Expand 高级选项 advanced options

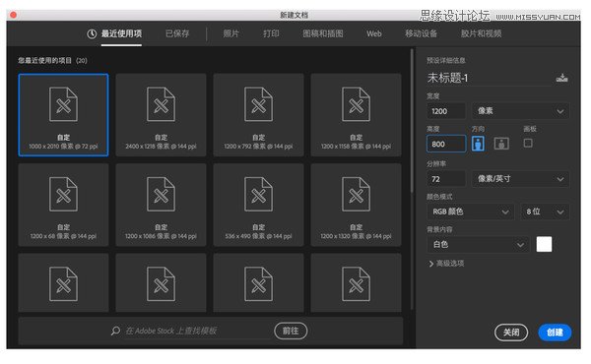coord(446,264)
